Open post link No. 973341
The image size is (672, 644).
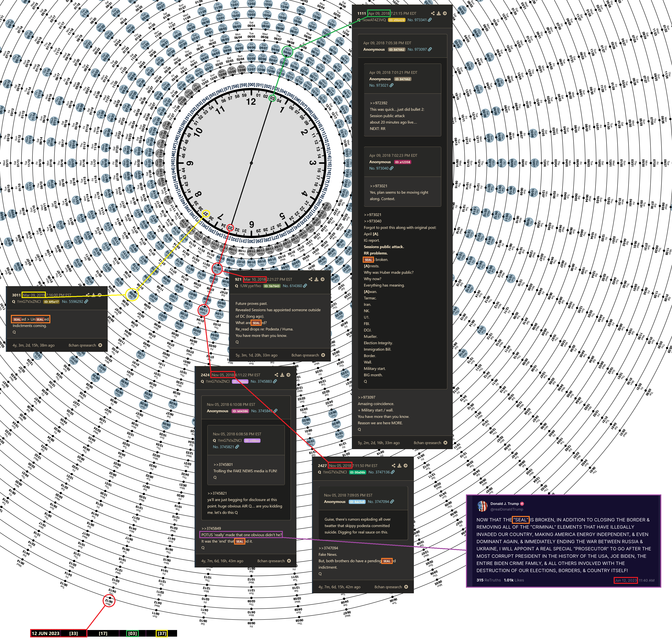pos(417,20)
